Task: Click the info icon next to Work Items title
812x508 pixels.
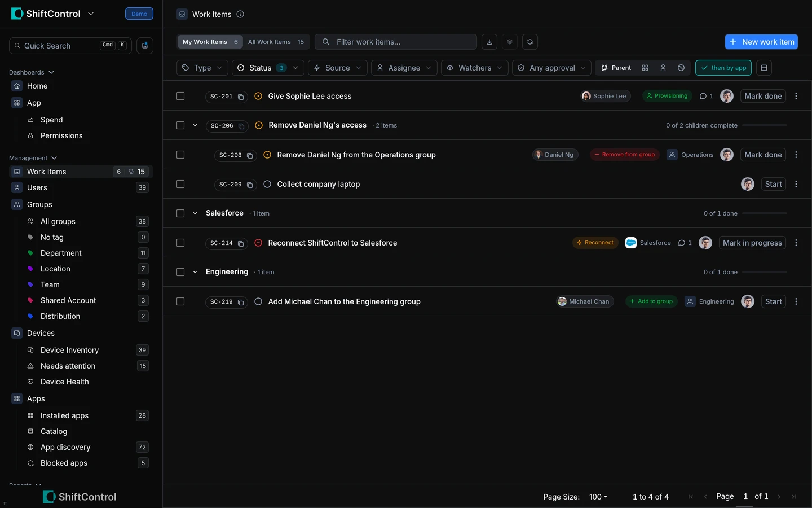Action: click(x=240, y=14)
